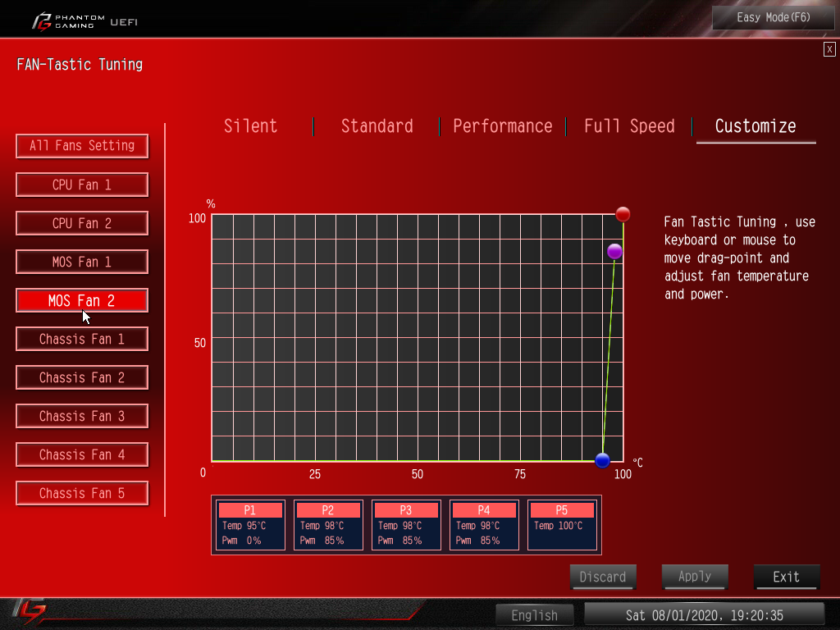
Task: Click the Phantom Gaming UEFI logo
Action: pos(84,22)
